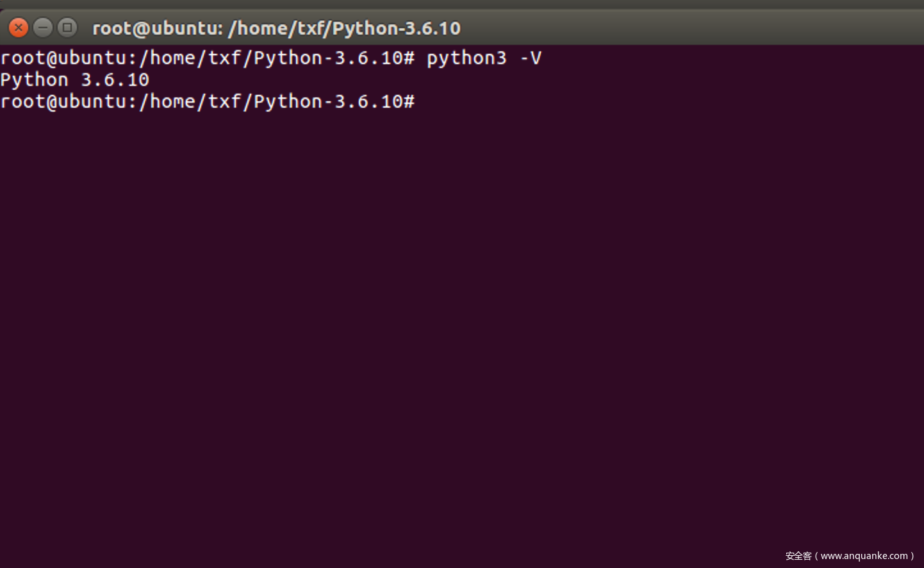
Task: Click the "python3" command word
Action: coord(466,58)
